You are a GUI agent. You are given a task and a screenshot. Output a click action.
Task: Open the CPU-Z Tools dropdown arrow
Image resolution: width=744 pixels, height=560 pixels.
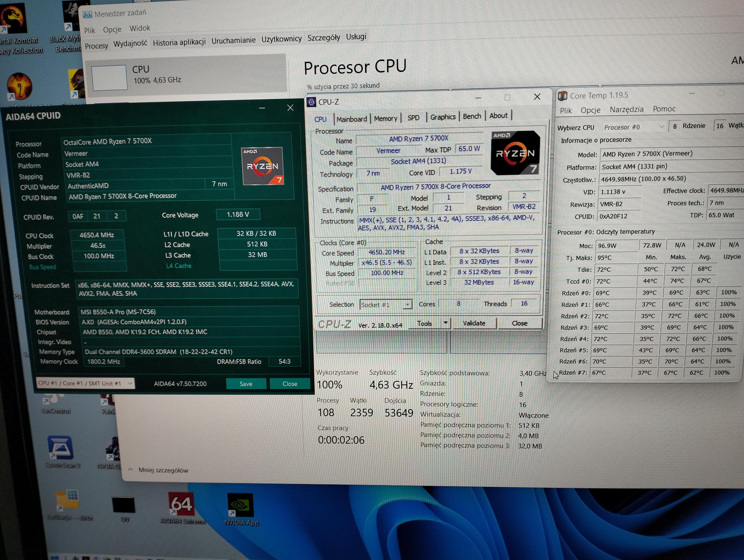[445, 323]
